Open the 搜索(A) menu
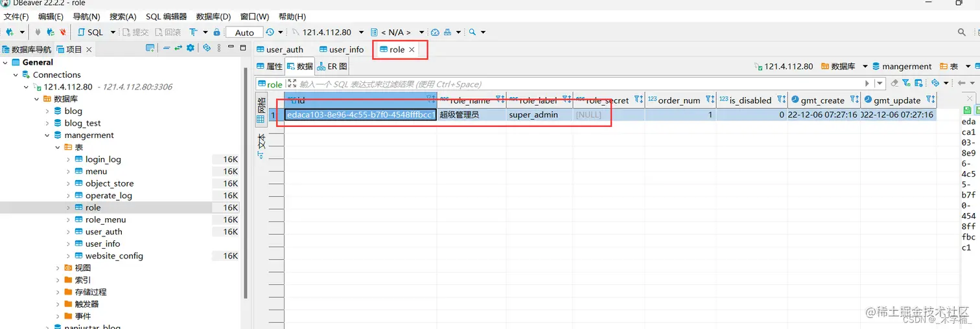The height and width of the screenshot is (329, 980). (122, 16)
